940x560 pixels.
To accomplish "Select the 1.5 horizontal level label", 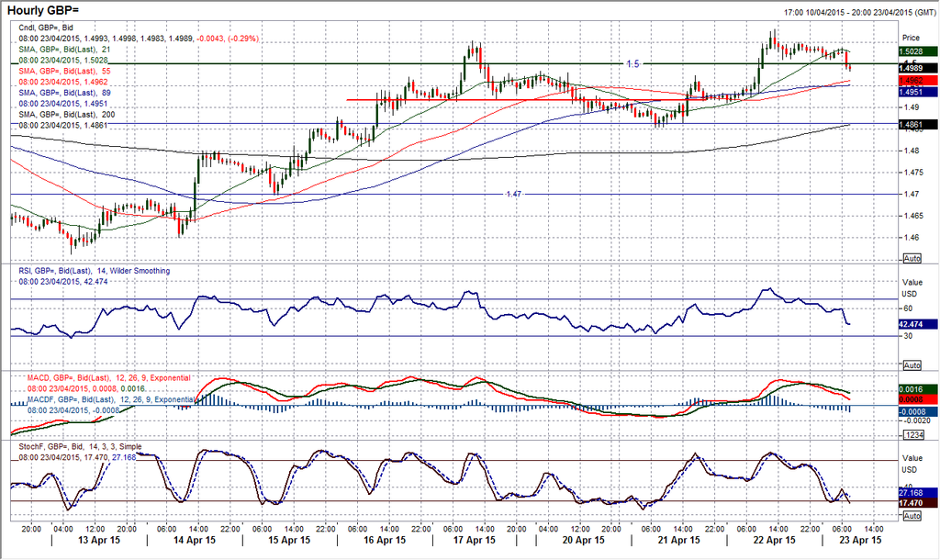I will pos(633,63).
